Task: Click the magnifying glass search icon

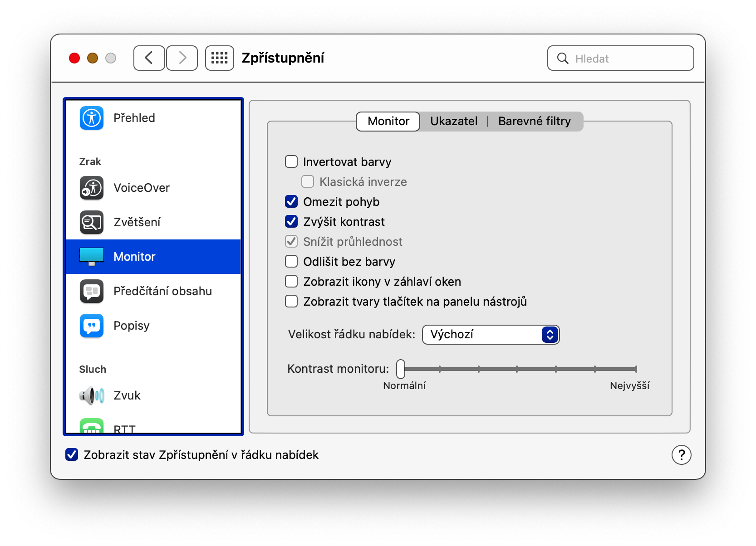Action: pyautogui.click(x=563, y=58)
